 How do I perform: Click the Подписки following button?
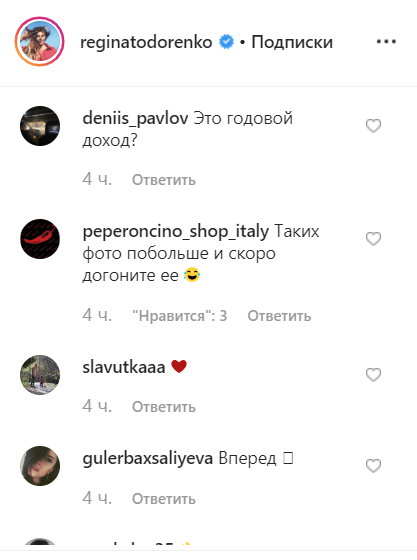pos(292,42)
